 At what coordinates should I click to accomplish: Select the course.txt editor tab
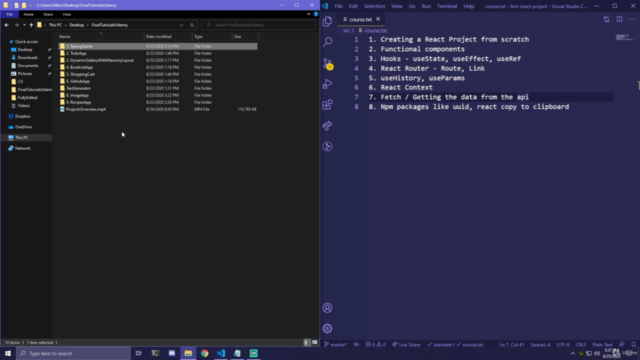point(360,19)
